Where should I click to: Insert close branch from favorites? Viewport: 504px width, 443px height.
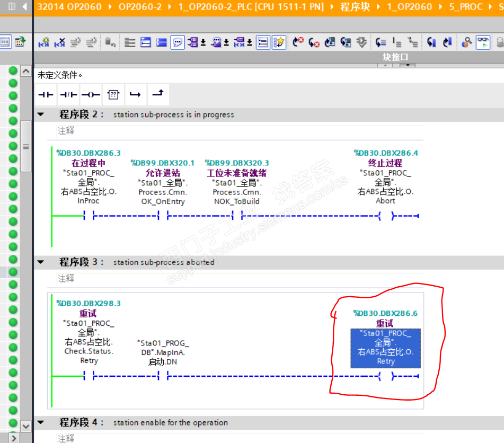tap(158, 94)
